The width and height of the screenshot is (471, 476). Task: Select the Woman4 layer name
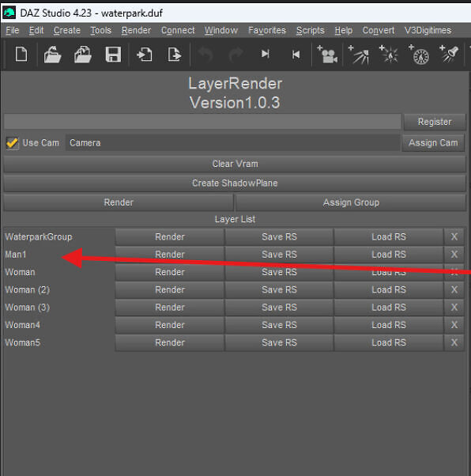(x=22, y=325)
